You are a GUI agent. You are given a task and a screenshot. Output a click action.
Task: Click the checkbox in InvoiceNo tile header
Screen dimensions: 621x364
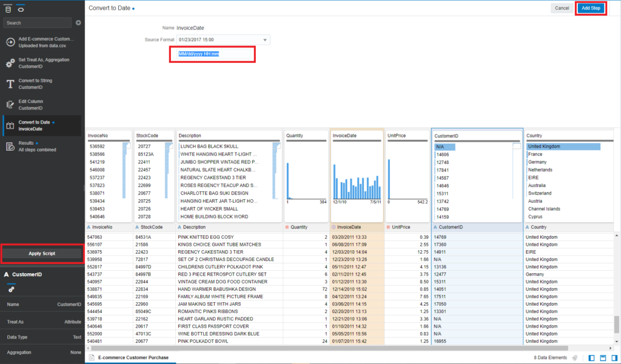click(127, 146)
